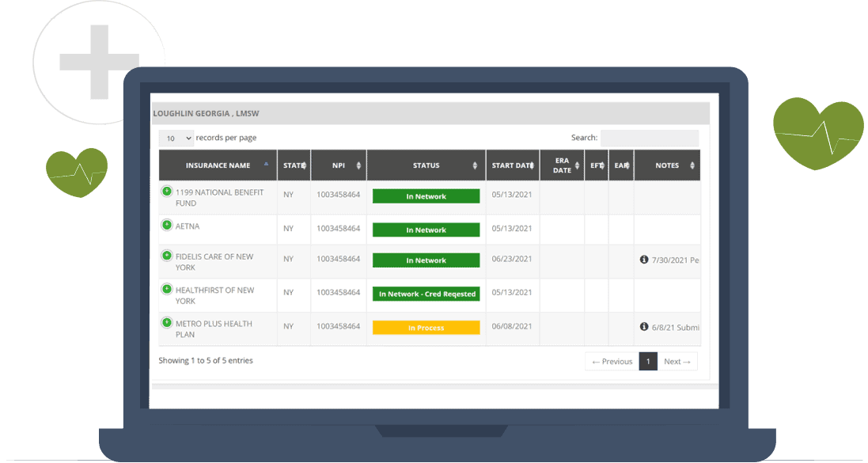868x463 pixels.
Task: Click In Network status for Fidelis Care
Action: click(426, 260)
